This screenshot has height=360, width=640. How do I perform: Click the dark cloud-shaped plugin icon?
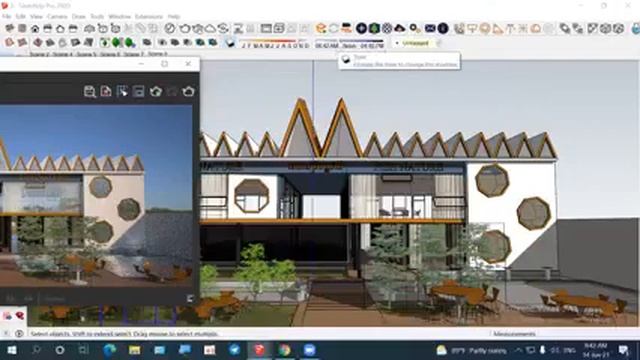400,28
